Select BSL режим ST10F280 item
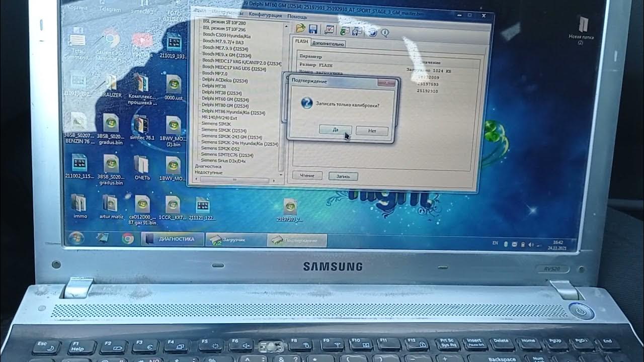 [x=223, y=23]
